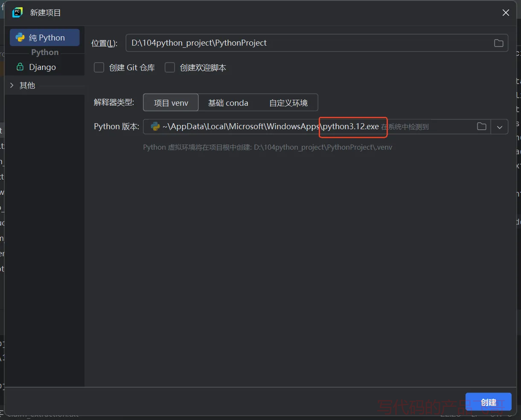Click the Python section header in sidebar
Screen dimensions: 521x420
tap(45, 52)
